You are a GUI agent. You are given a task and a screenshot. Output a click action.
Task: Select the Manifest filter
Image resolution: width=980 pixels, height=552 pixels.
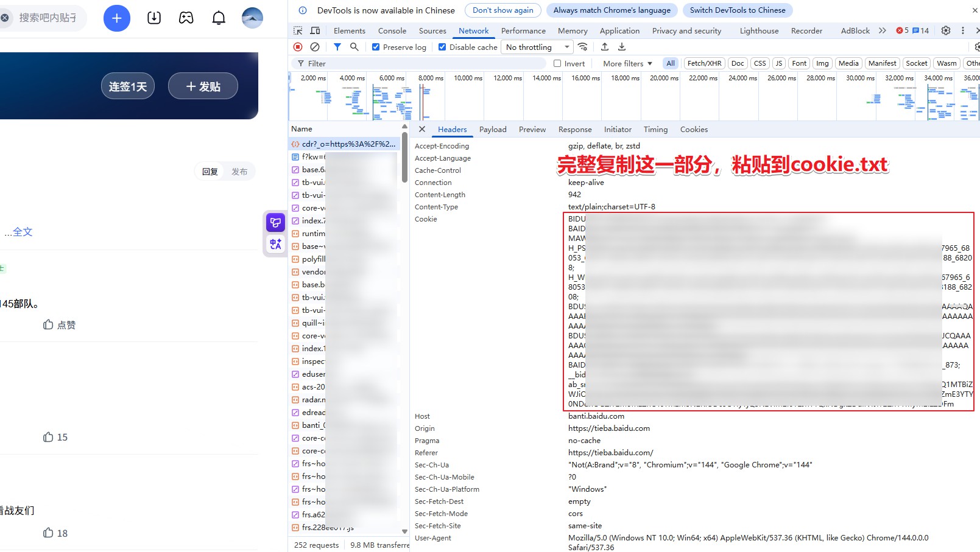[882, 63]
